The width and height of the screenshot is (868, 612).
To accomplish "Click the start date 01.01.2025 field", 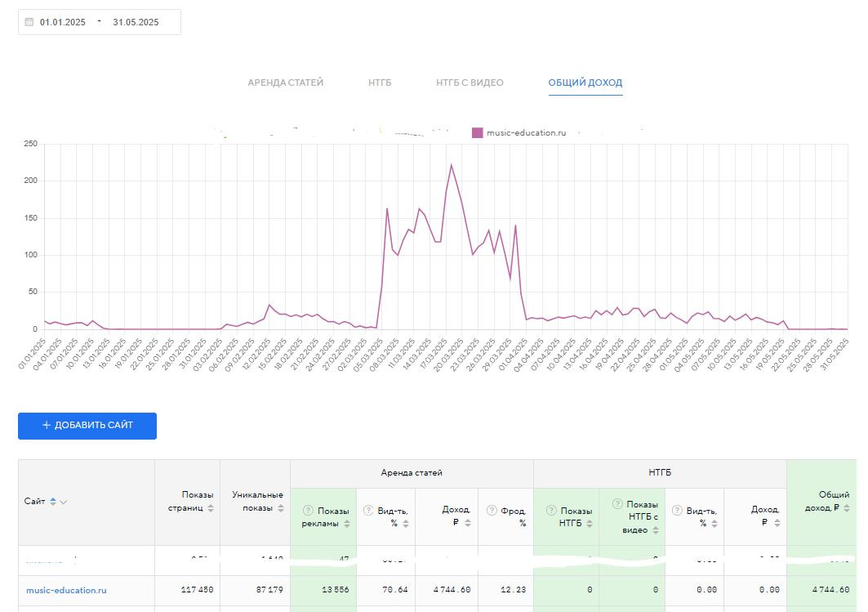I will point(63,22).
